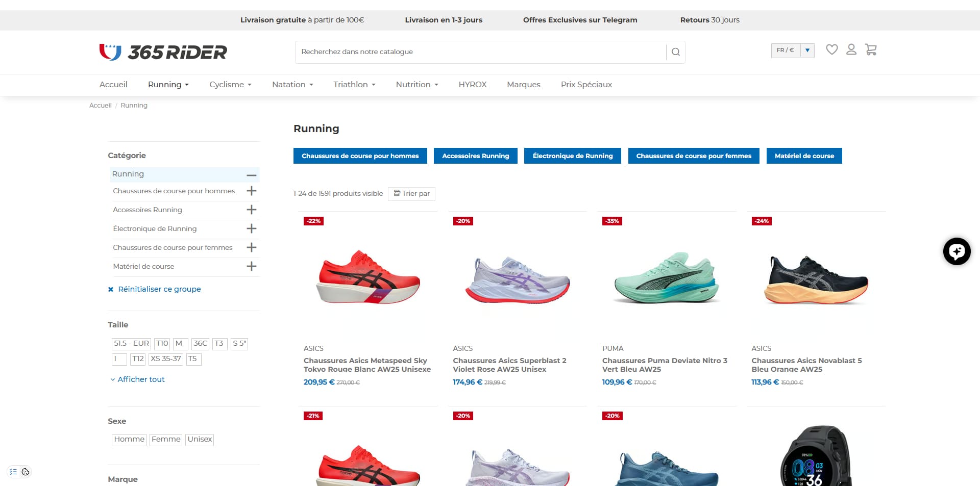The height and width of the screenshot is (486, 980).
Task: Click the checklist icon beside cookie icon
Action: [x=13, y=472]
